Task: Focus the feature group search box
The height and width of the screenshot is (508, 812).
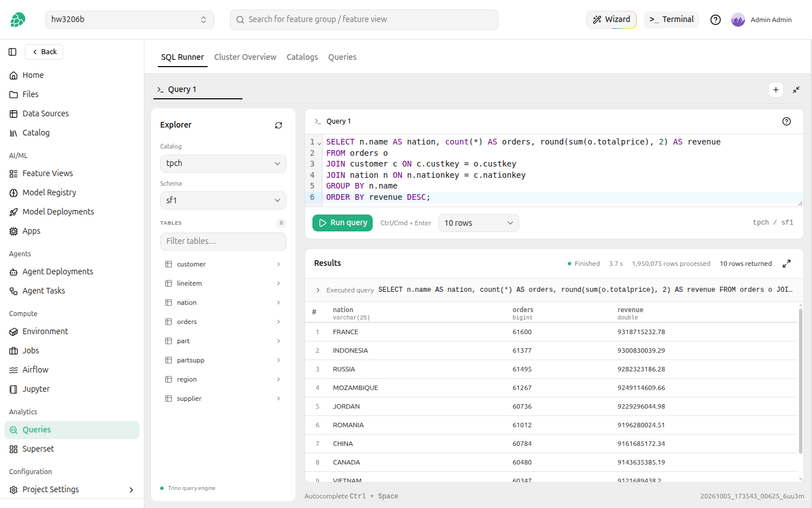Action: coord(364,20)
